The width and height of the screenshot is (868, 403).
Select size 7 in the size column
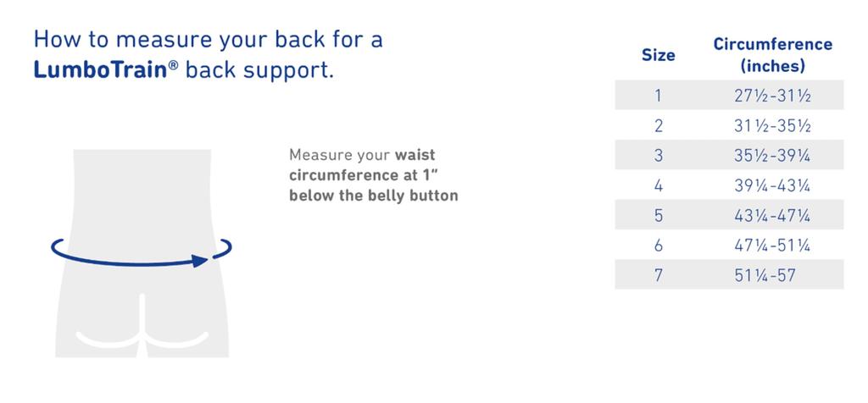tap(658, 275)
